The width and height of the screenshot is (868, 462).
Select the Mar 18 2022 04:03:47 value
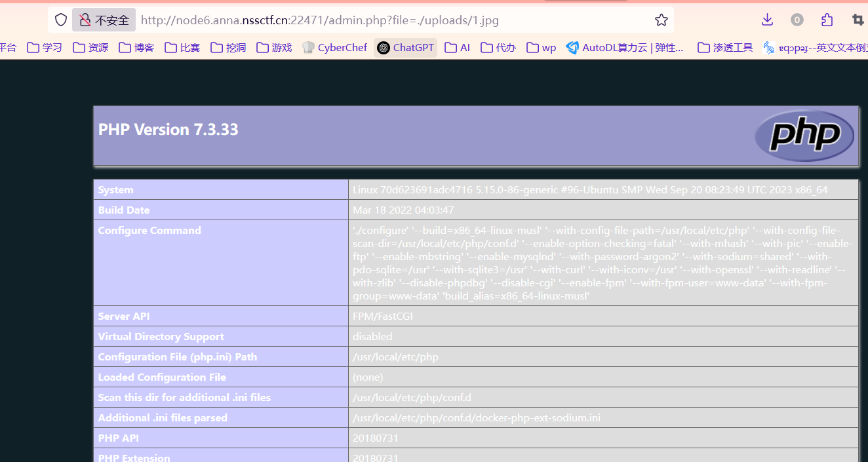403,210
